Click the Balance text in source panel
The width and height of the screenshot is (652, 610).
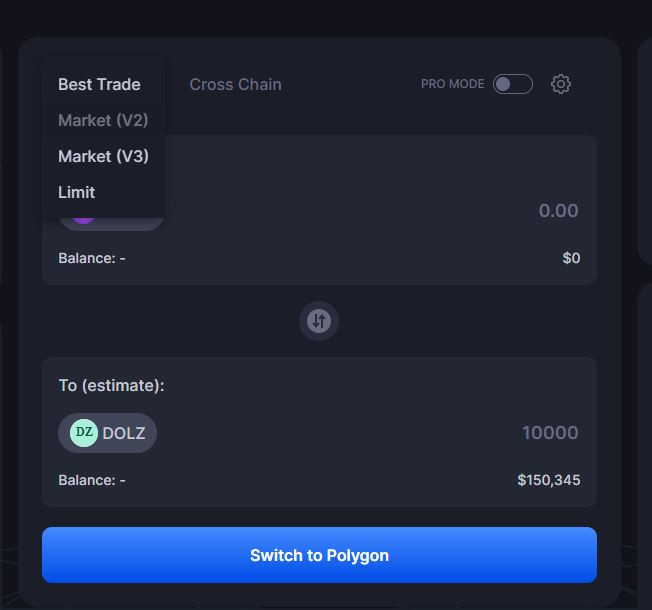point(92,258)
